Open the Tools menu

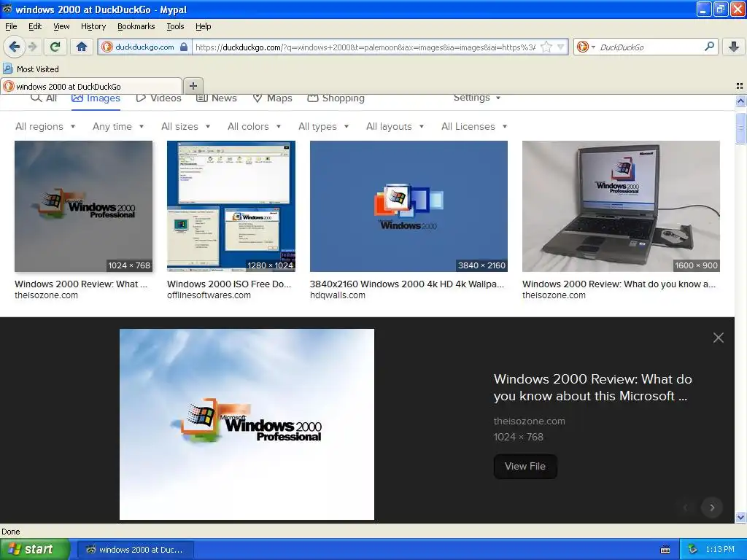(175, 26)
